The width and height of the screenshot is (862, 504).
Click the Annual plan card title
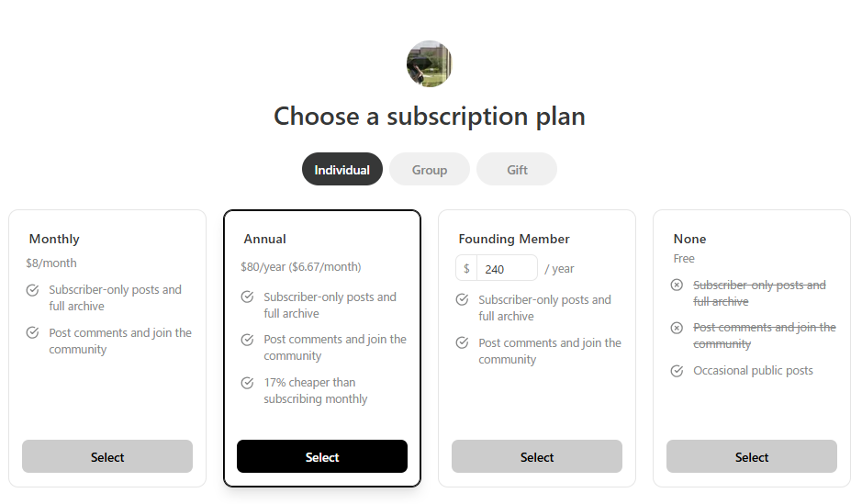(265, 239)
